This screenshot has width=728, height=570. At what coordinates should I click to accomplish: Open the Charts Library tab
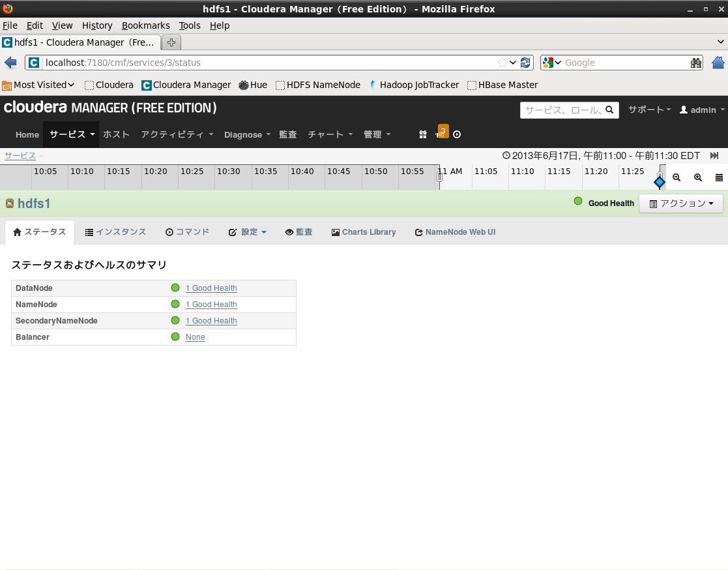[x=364, y=232]
